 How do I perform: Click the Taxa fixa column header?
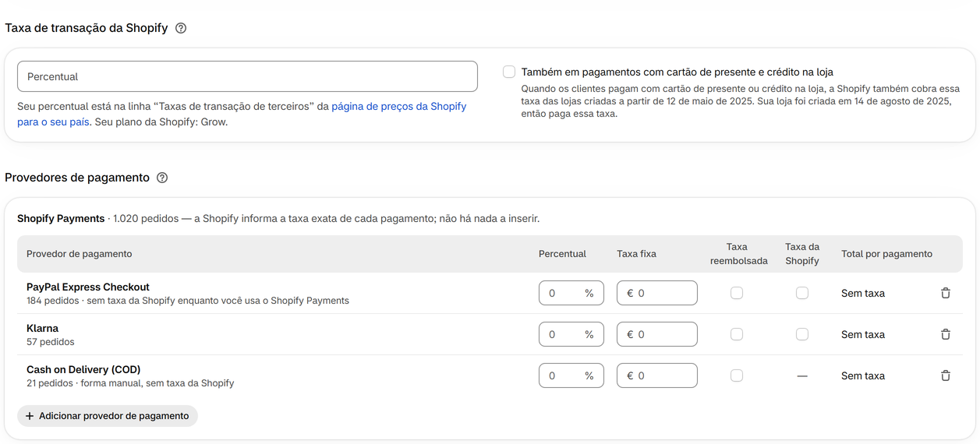click(636, 254)
